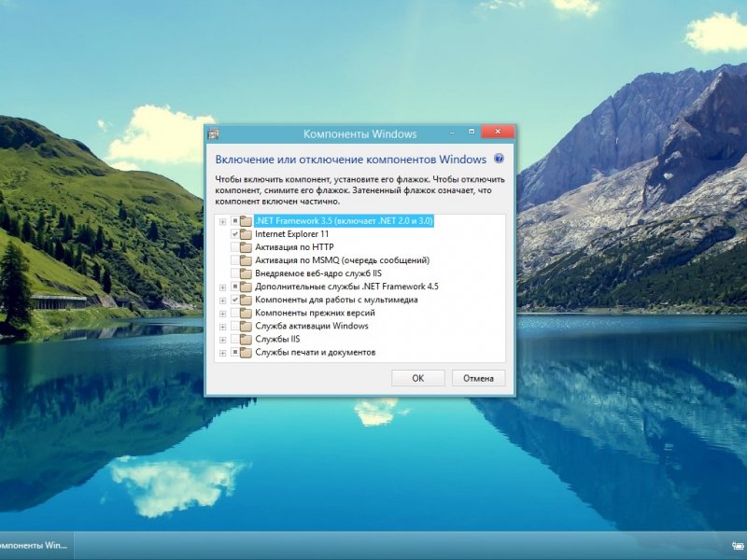747x560 pixels.
Task: Select the .NET Framework 3.5 row label
Action: [344, 221]
